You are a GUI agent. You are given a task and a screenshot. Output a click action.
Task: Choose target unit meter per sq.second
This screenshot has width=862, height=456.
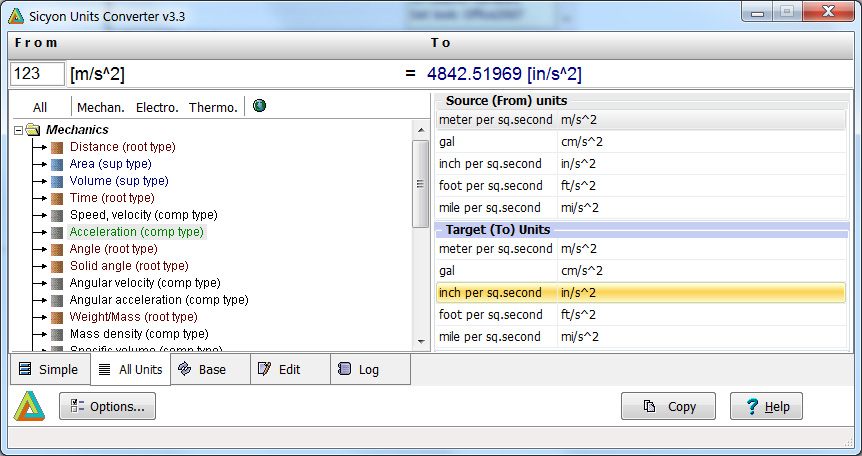[641, 249]
